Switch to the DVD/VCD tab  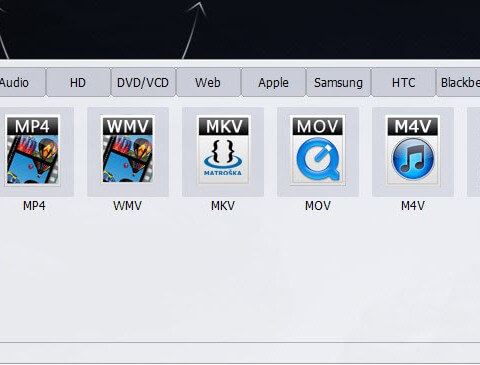coord(143,82)
